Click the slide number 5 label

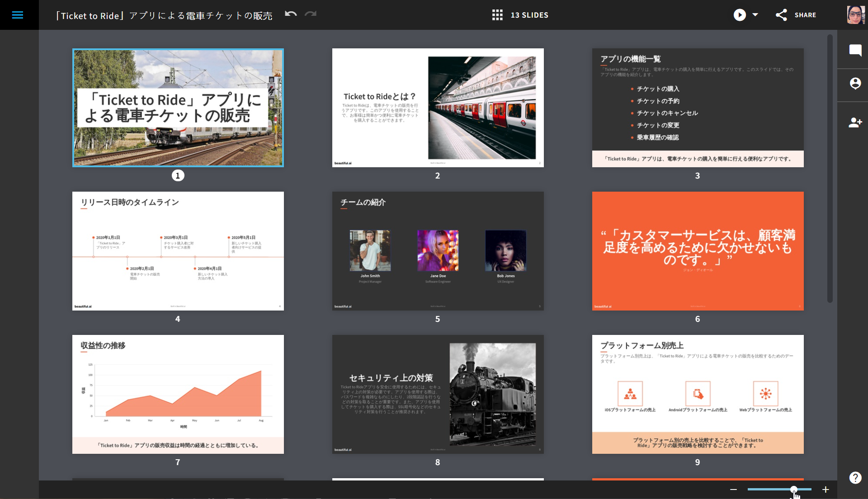[438, 319]
